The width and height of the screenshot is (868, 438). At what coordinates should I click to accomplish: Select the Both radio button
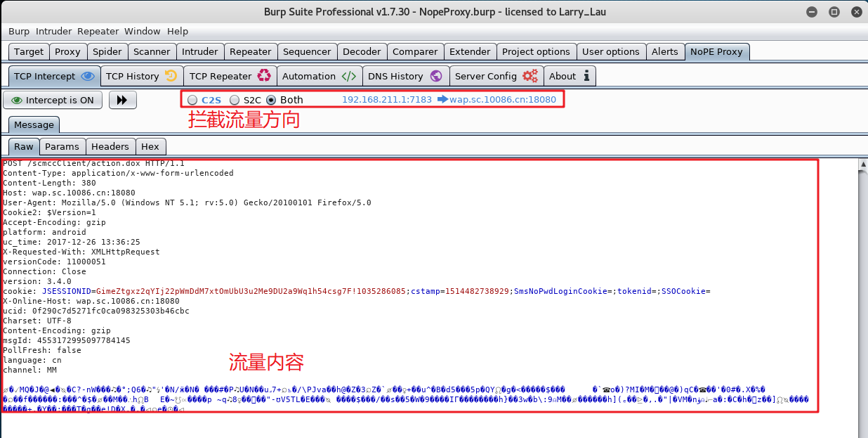(x=271, y=100)
